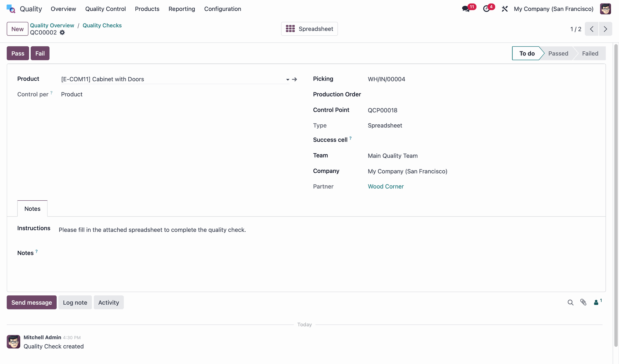Open the activities clock icon
The width and height of the screenshot is (619, 364).
pyautogui.click(x=486, y=9)
